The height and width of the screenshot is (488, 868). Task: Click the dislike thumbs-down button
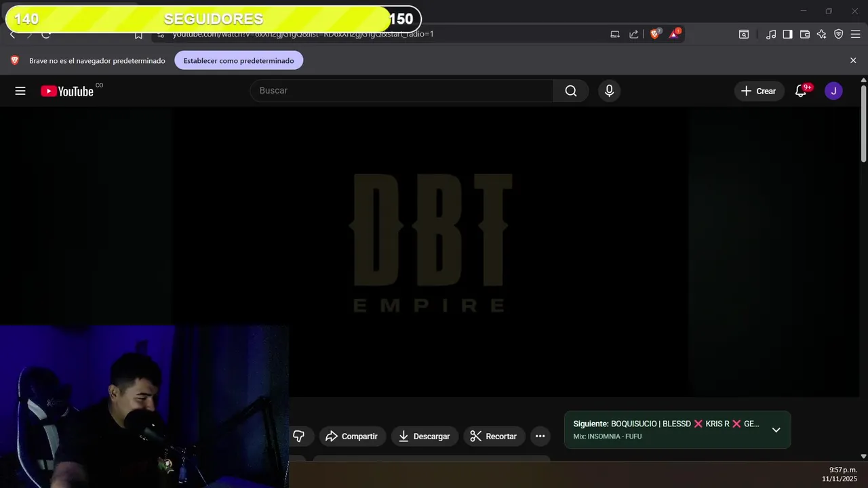point(299,436)
